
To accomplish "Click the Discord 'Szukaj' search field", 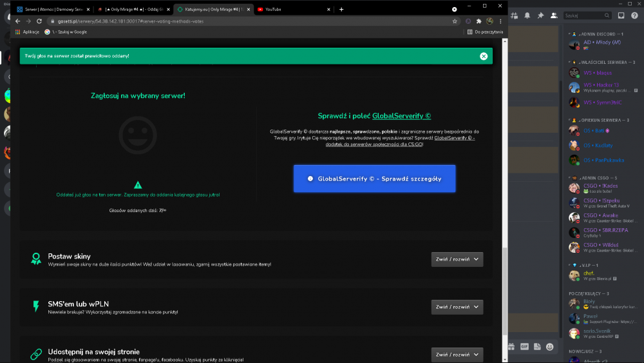I will [587, 15].
